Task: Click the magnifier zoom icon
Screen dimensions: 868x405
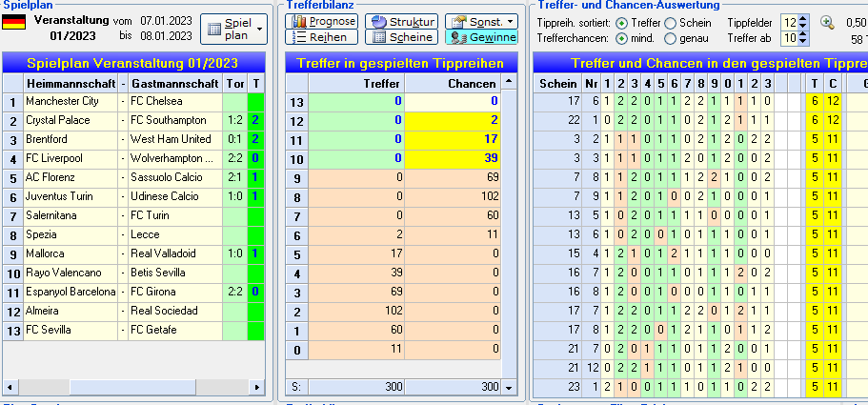Action: [x=827, y=23]
